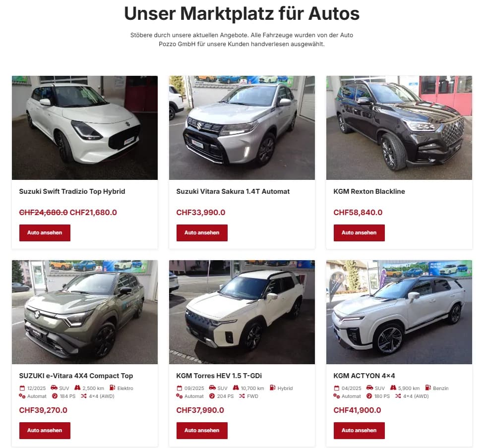487x448 pixels.
Task: Click the gauge icon beside 204 PS
Action: [212, 396]
